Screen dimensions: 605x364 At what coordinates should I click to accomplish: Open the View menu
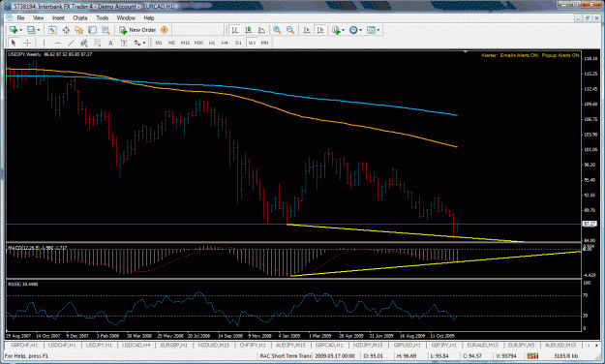[38, 17]
